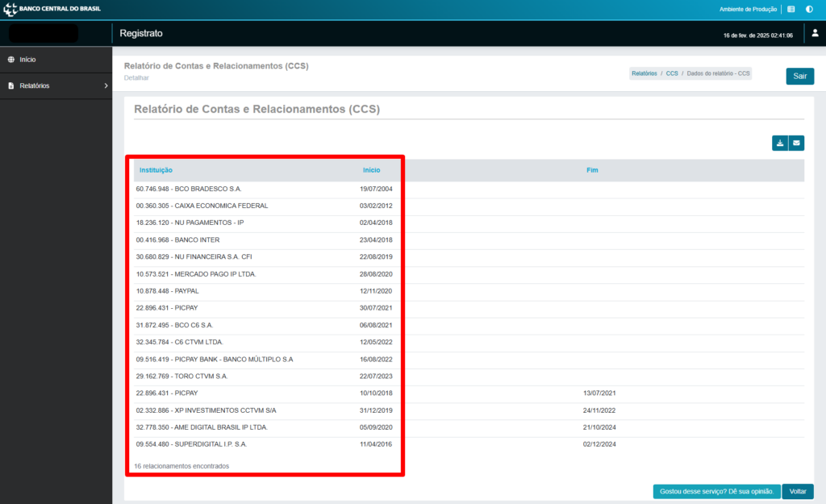Select 'NU FINANCEIRA S.A. CFI' entry

pyautogui.click(x=194, y=257)
